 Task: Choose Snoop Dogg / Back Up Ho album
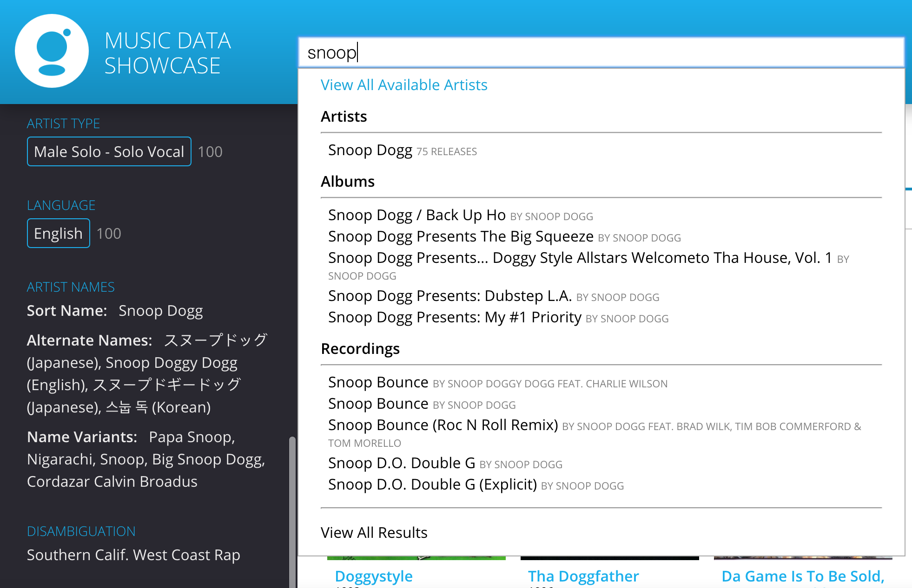coord(416,216)
